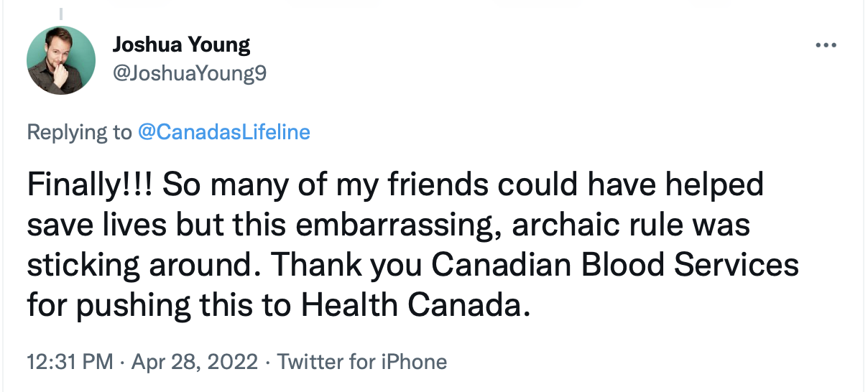Image resolution: width=868 pixels, height=392 pixels.
Task: Click the thread connector line above the avatar
Action: point(61,13)
